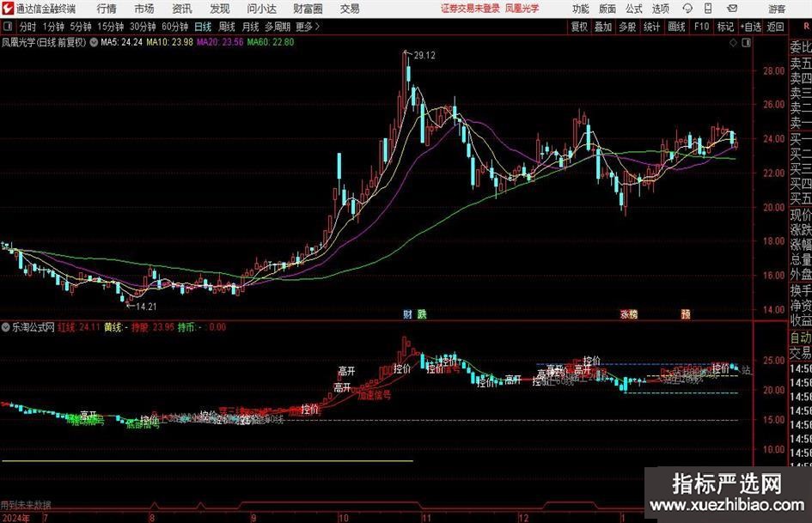Open the 行情 menu
Viewport: 812px width, 523px height.
[x=107, y=9]
